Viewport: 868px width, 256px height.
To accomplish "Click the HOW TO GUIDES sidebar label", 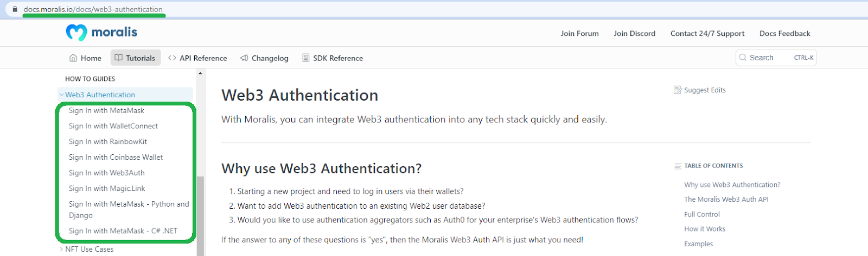I will click(x=90, y=79).
